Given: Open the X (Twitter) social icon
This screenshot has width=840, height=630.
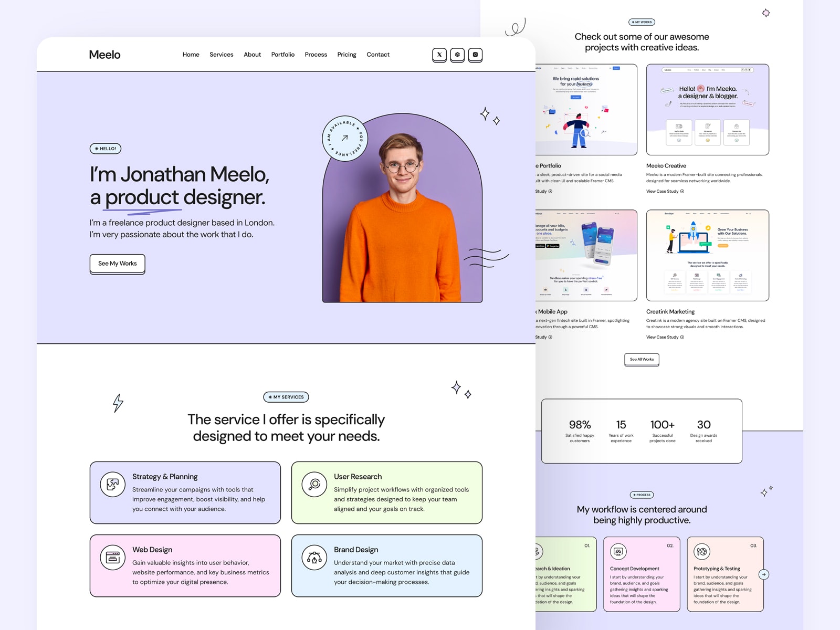Looking at the screenshot, I should pyautogui.click(x=439, y=55).
